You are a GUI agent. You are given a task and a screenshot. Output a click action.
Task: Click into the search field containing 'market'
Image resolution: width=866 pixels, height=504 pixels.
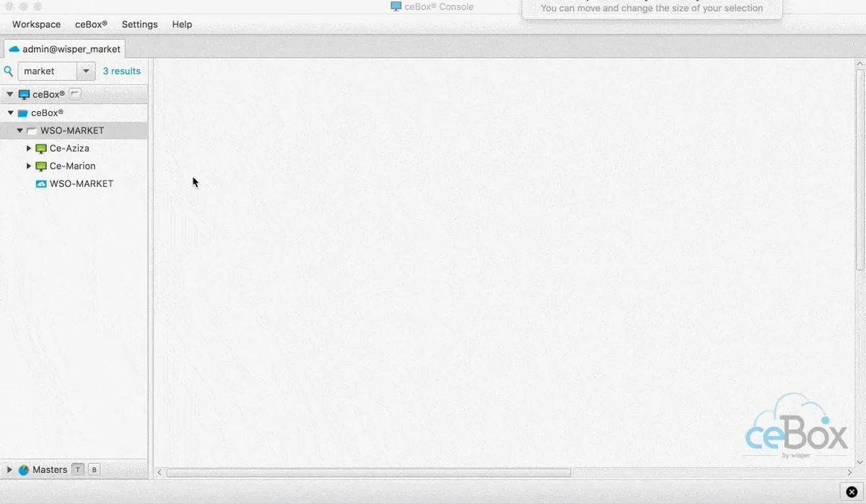[48, 71]
